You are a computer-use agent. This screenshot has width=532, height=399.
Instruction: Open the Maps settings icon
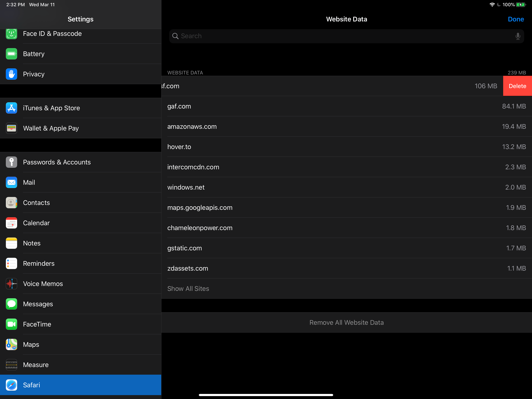pos(11,344)
